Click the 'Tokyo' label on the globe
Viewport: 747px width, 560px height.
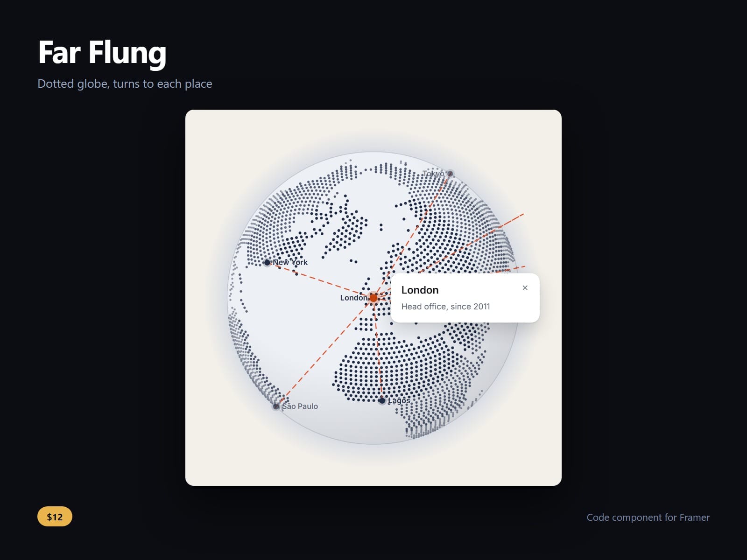tap(433, 174)
